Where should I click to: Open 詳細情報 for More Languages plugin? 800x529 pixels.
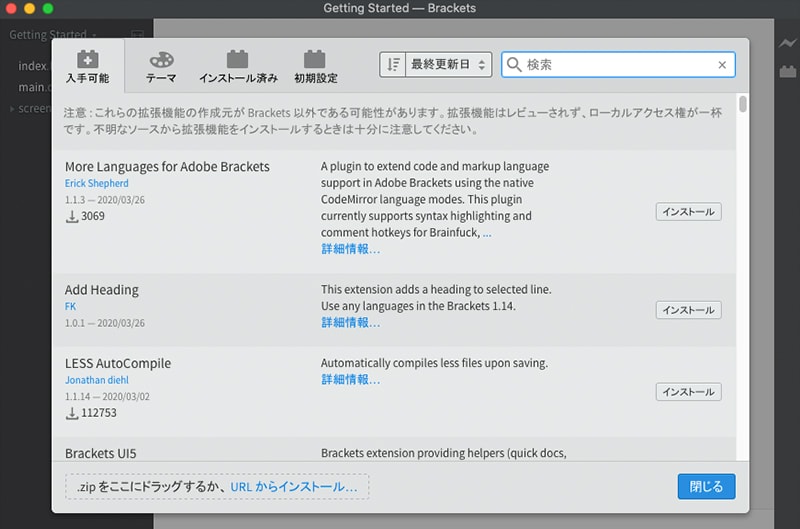point(350,249)
